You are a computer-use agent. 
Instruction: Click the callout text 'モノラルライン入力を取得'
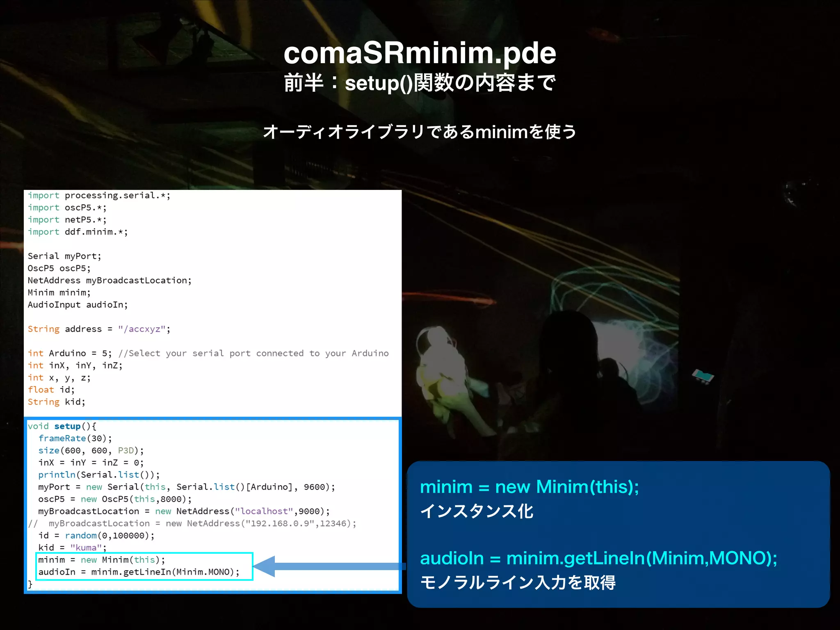[518, 582]
